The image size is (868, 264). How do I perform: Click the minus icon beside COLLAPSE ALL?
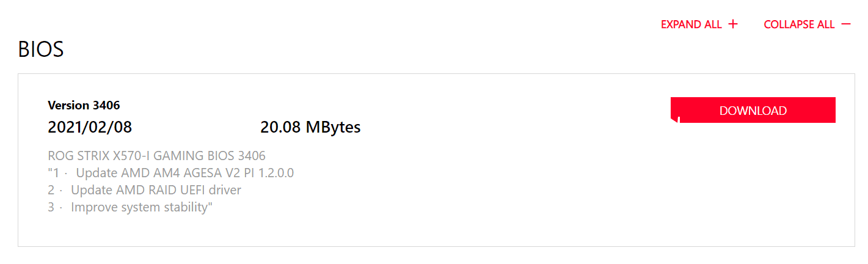(x=846, y=24)
